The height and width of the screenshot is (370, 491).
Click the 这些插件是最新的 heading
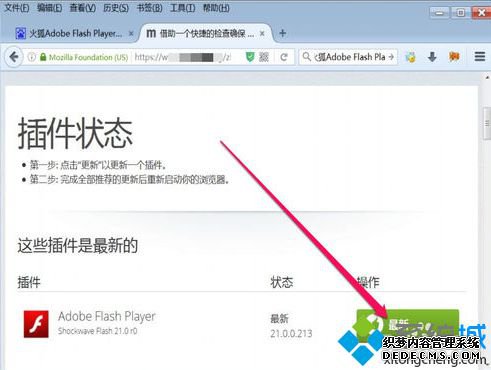click(78, 246)
